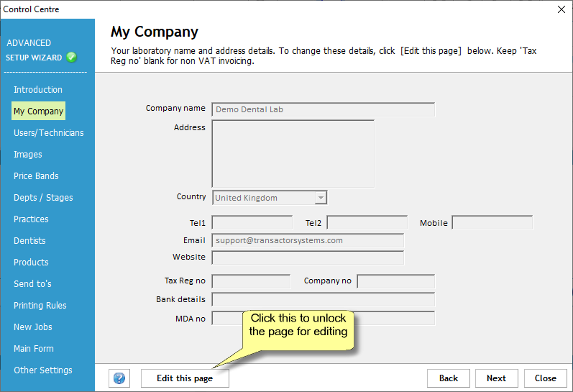Select Depts / Stages in the sidebar

(x=43, y=198)
